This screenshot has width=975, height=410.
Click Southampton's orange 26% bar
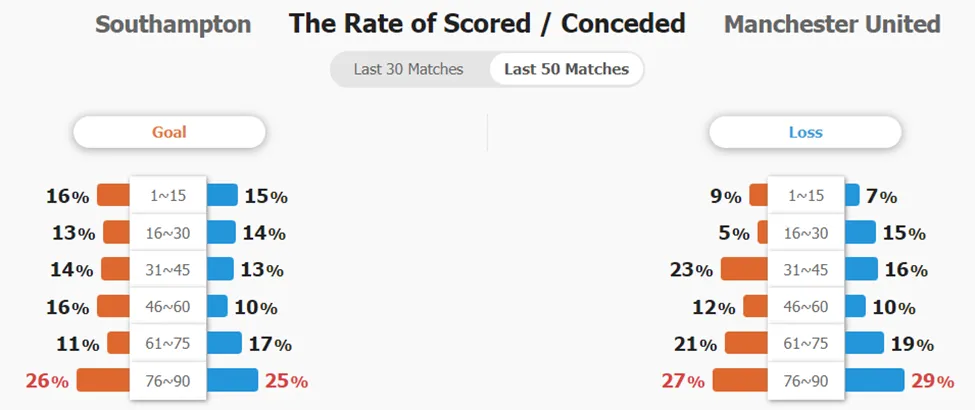point(103,380)
